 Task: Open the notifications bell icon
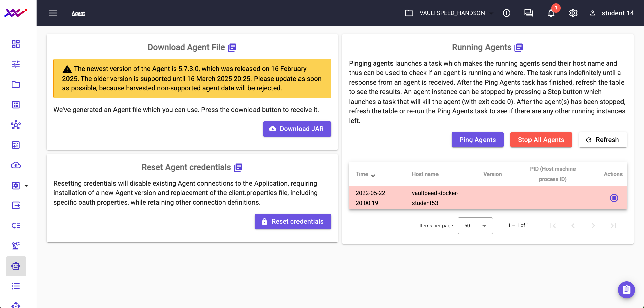click(551, 13)
